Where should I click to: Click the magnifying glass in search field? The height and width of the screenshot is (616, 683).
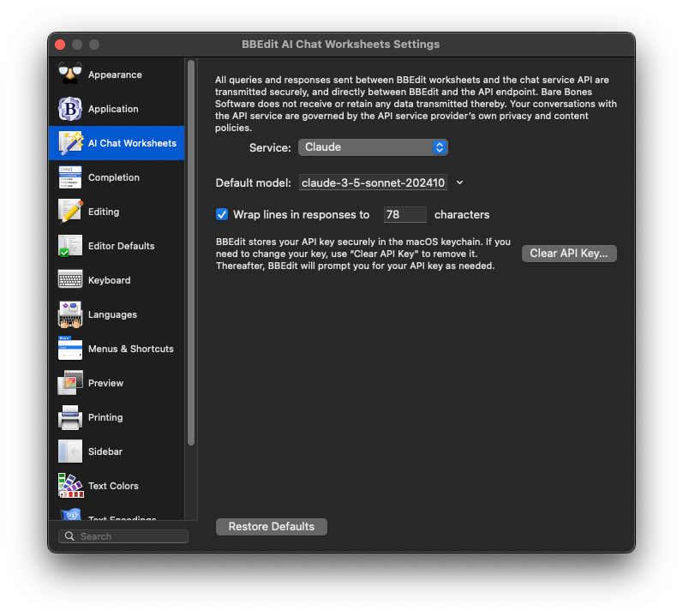click(69, 536)
